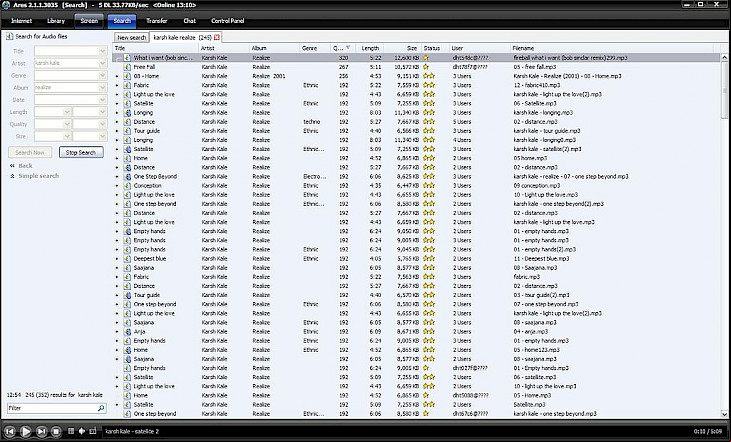731x442 pixels.
Task: Switch to the Internet tab
Action: (x=21, y=21)
